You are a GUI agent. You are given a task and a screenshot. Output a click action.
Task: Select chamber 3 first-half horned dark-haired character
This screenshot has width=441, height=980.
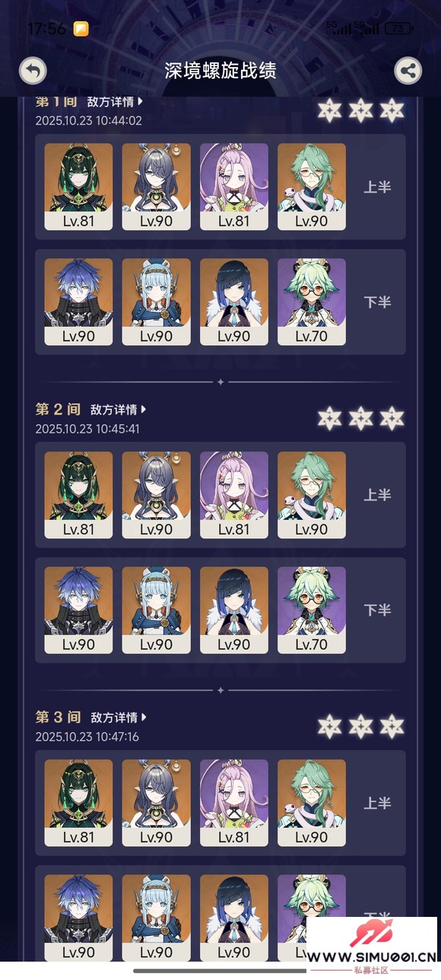157,803
